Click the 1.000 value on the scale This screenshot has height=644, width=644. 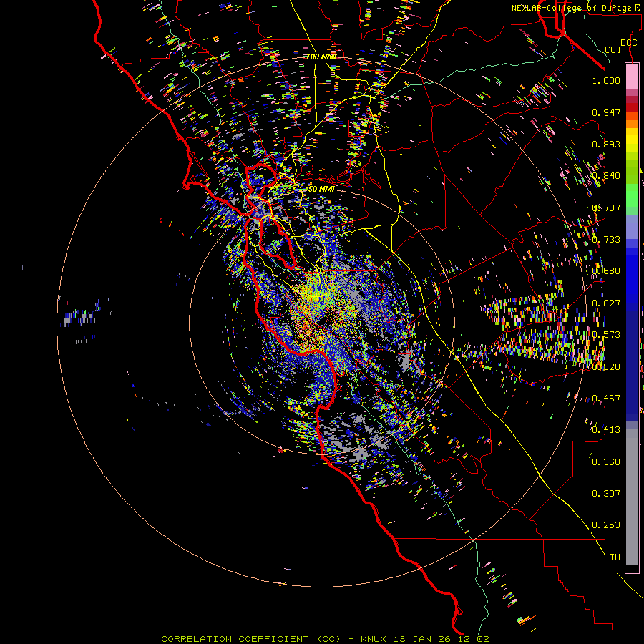606,81
